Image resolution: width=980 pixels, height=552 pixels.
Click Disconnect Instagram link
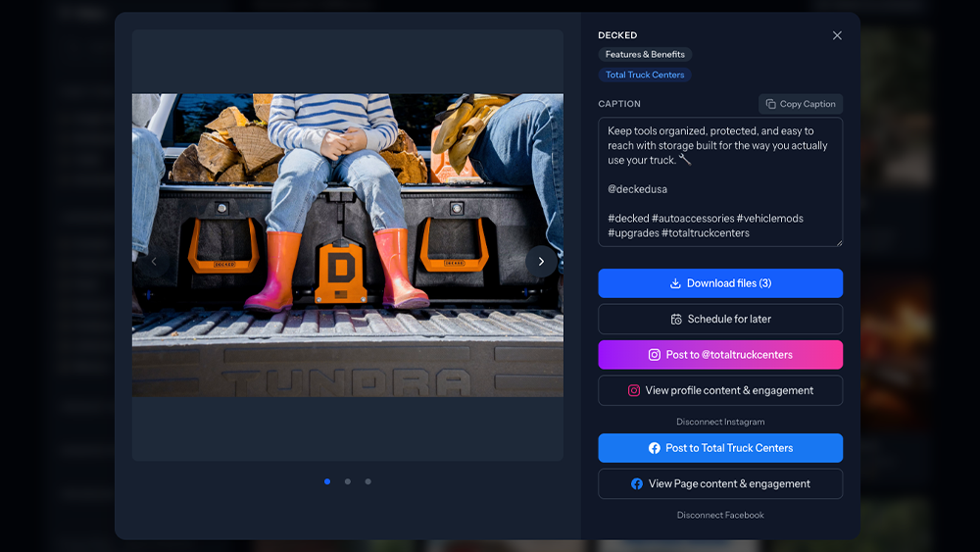(720, 422)
